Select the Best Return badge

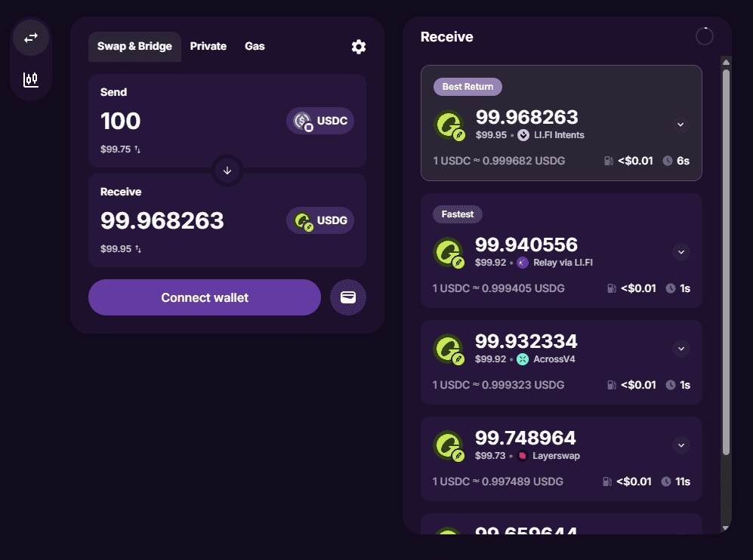click(x=468, y=87)
